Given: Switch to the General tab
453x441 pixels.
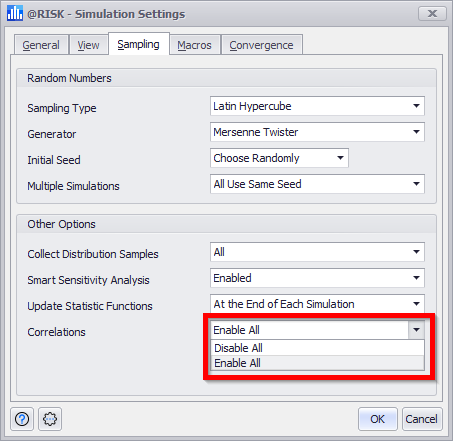Looking at the screenshot, I should (41, 45).
